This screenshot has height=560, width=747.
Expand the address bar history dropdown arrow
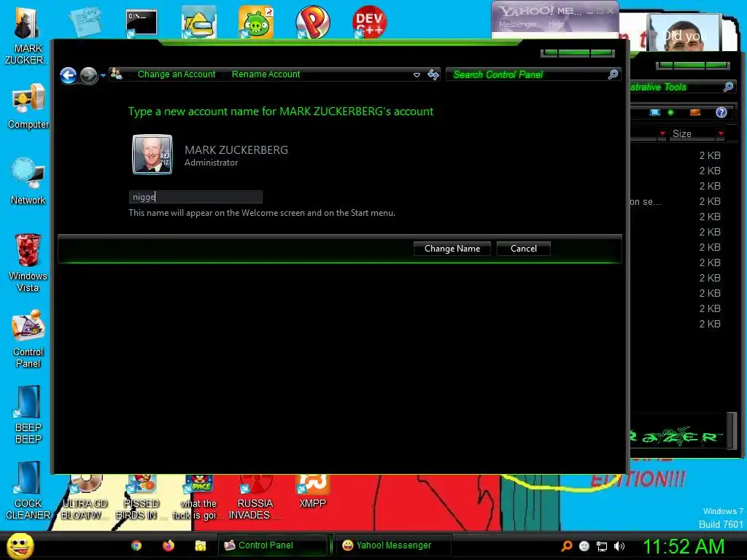coord(417,75)
